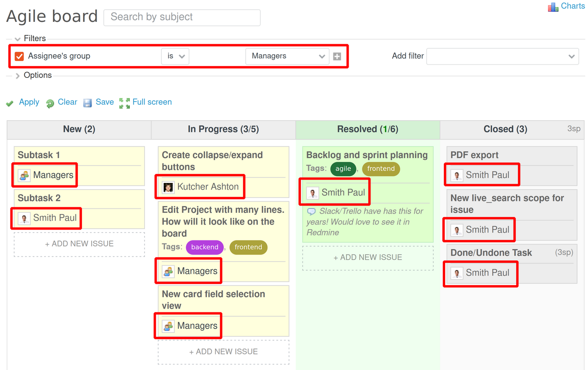Viewport: 588px width, 370px height.
Task: Click ADD NEW ISSUE in New column
Action: pyautogui.click(x=79, y=243)
